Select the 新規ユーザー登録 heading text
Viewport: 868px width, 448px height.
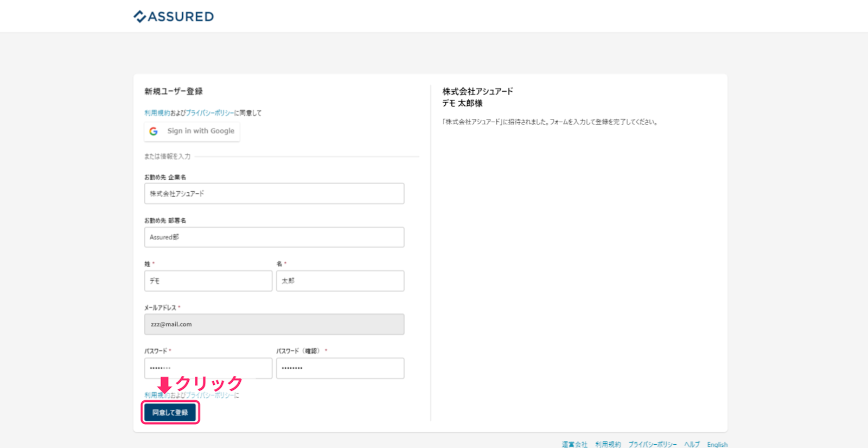174,91
